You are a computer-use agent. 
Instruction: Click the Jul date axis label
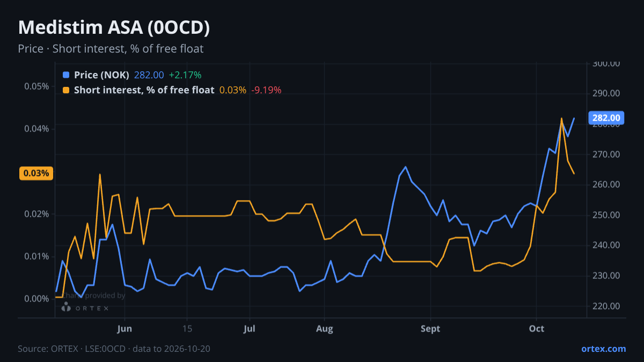click(x=250, y=328)
